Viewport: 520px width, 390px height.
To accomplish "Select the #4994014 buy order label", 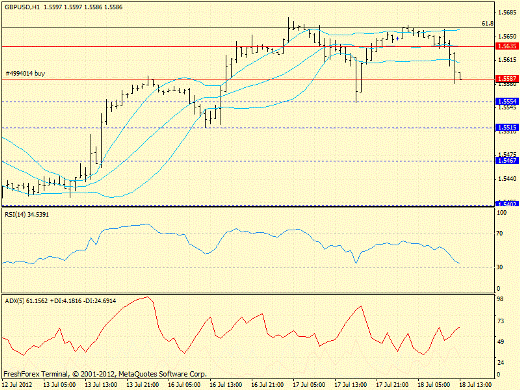I will coord(25,74).
